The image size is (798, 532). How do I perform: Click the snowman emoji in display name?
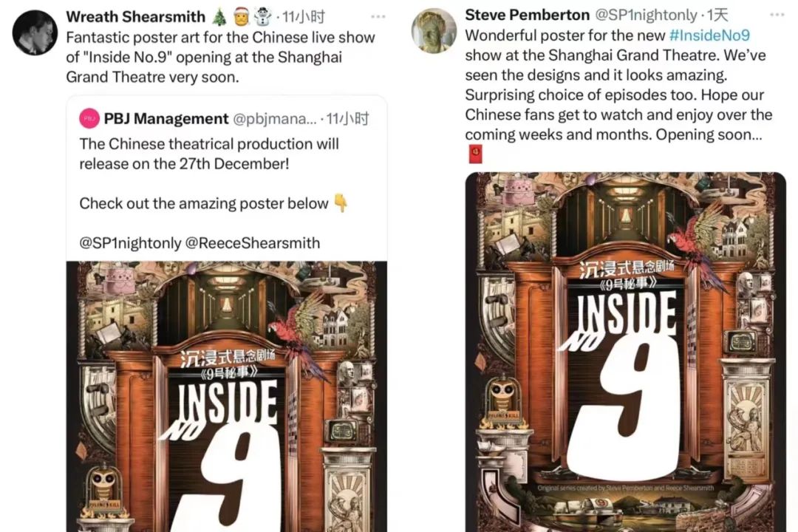(262, 17)
